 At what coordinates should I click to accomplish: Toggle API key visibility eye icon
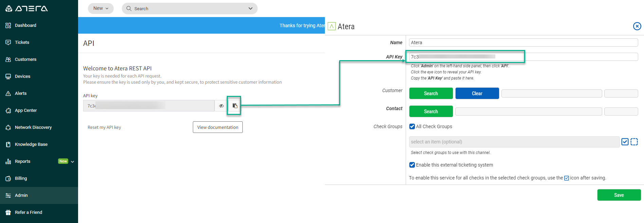(221, 106)
